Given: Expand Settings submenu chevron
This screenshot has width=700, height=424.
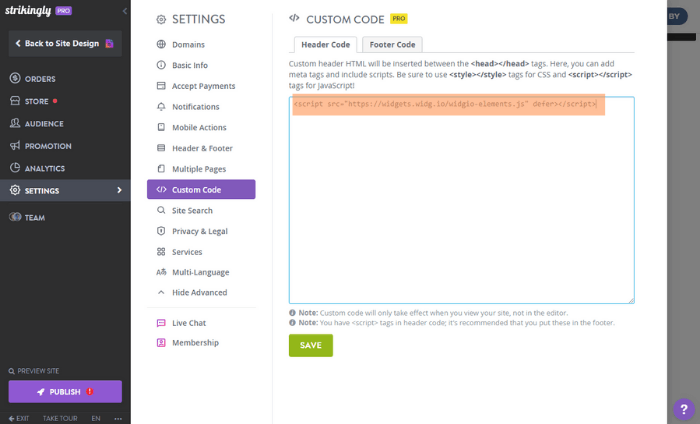Looking at the screenshot, I should [x=119, y=190].
